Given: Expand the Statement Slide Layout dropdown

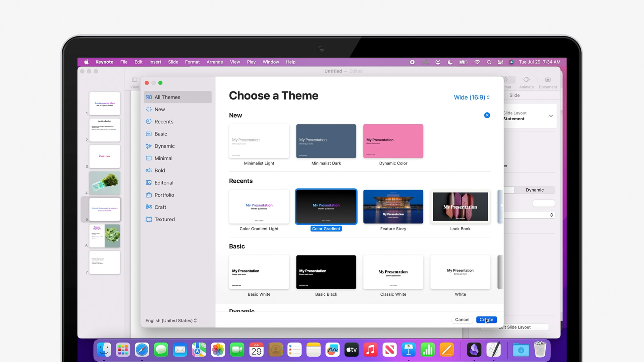Looking at the screenshot, I should coord(550,116).
